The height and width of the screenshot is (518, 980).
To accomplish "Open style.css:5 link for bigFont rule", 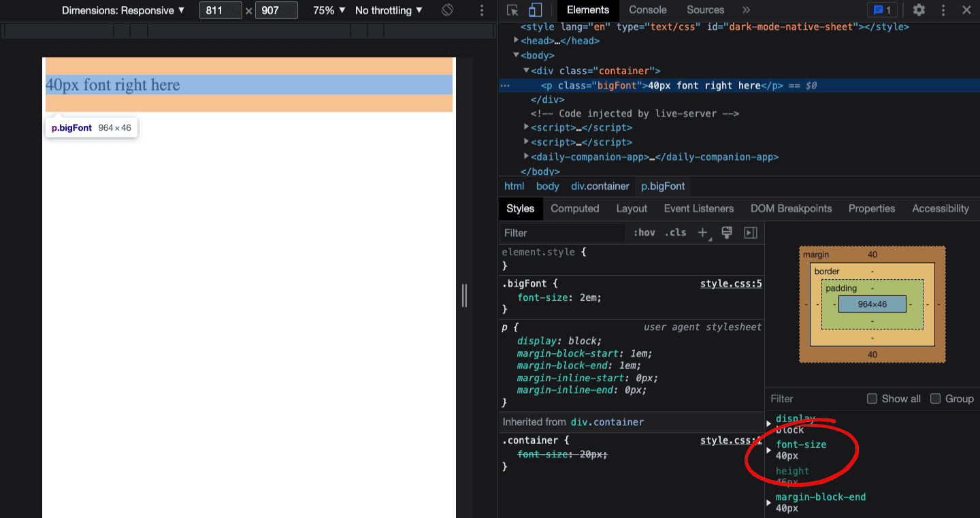I will click(731, 283).
